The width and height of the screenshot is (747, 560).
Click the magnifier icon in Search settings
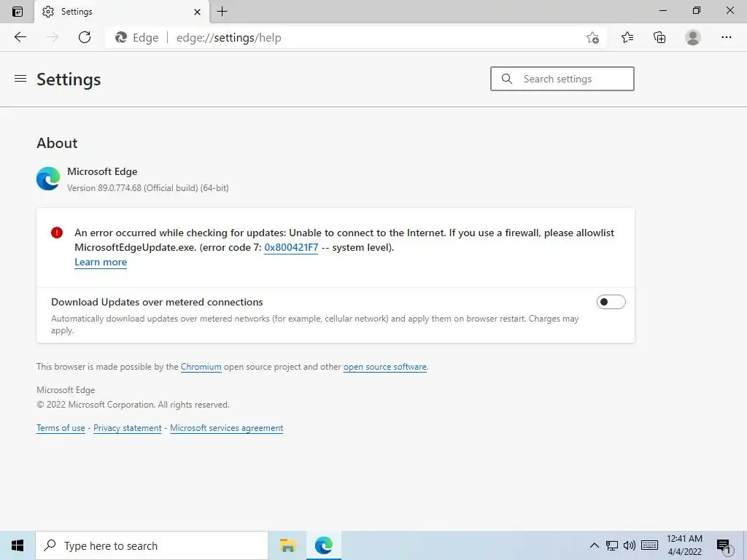click(507, 79)
